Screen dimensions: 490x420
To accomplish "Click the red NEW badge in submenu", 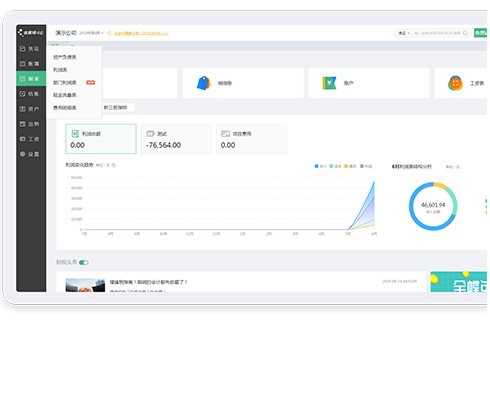I will click(91, 82).
